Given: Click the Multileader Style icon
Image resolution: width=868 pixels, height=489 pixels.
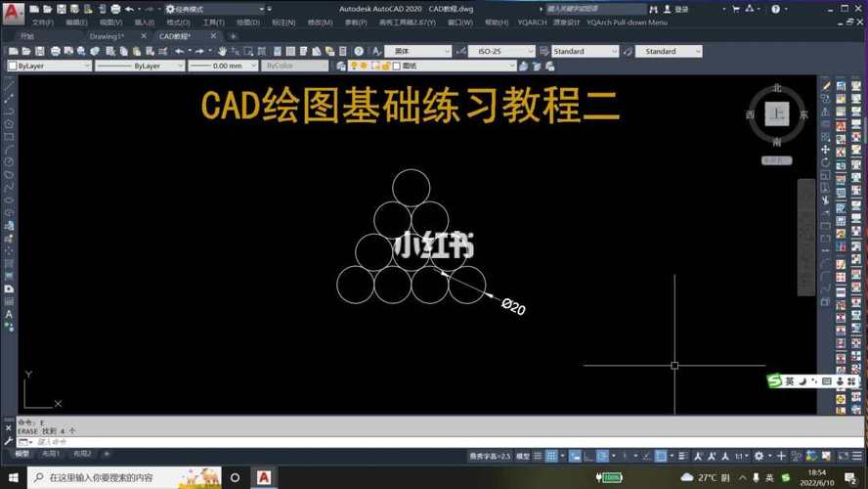Looking at the screenshot, I should tap(628, 51).
